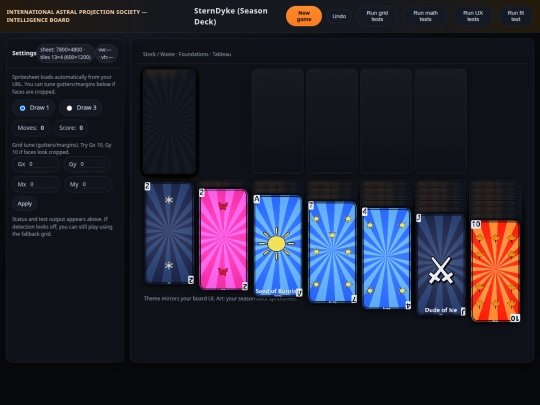Click the Moves counter pill
The width and height of the screenshot is (540, 405).
31,128
